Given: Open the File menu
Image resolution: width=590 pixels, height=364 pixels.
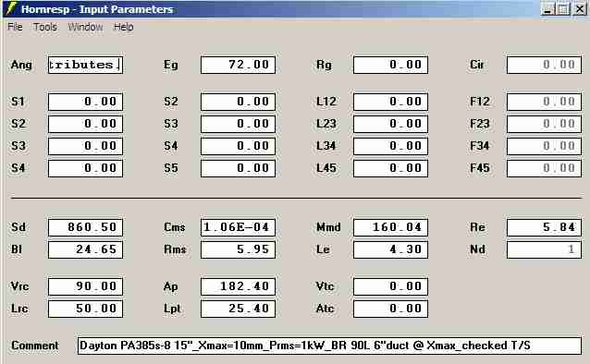Looking at the screenshot, I should [15, 27].
